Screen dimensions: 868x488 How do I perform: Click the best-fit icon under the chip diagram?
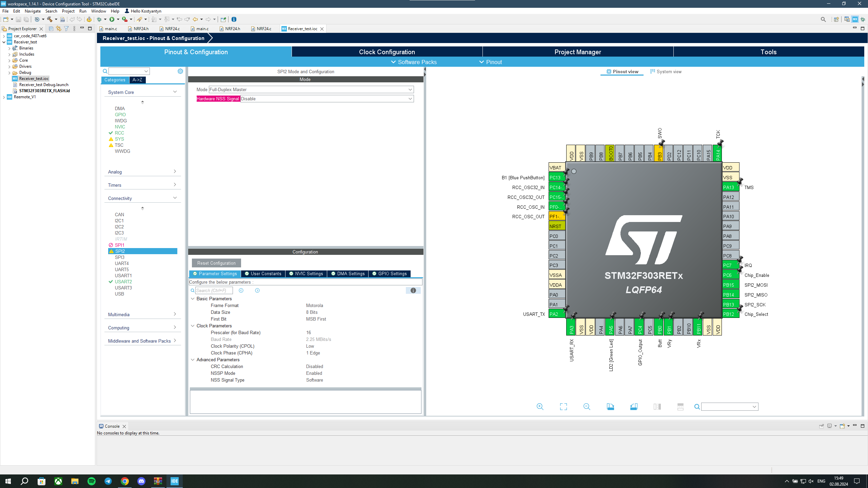(563, 406)
